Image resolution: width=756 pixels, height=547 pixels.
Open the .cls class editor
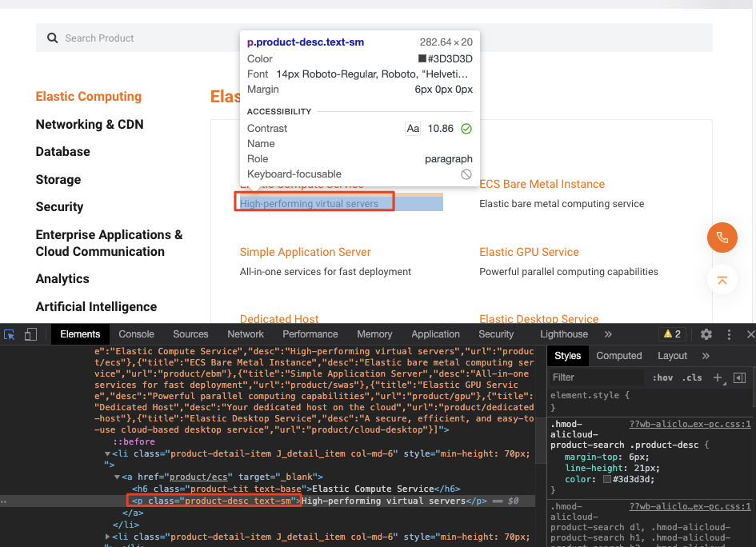692,377
